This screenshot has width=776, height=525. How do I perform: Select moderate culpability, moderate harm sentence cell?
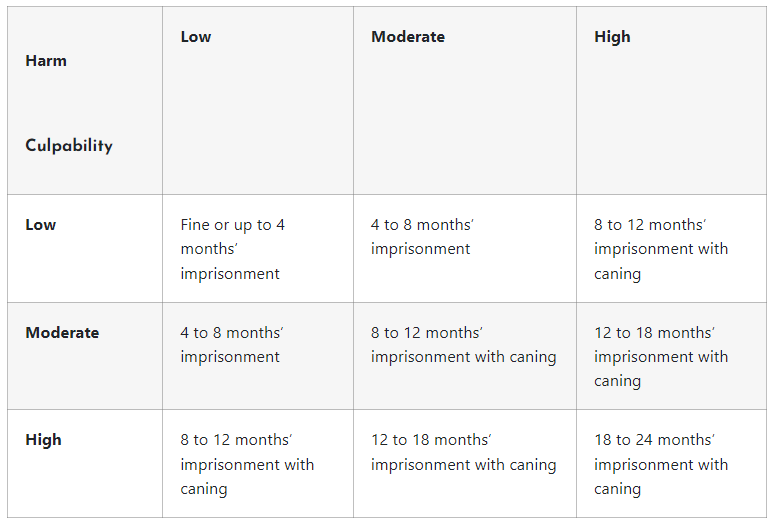(x=463, y=345)
